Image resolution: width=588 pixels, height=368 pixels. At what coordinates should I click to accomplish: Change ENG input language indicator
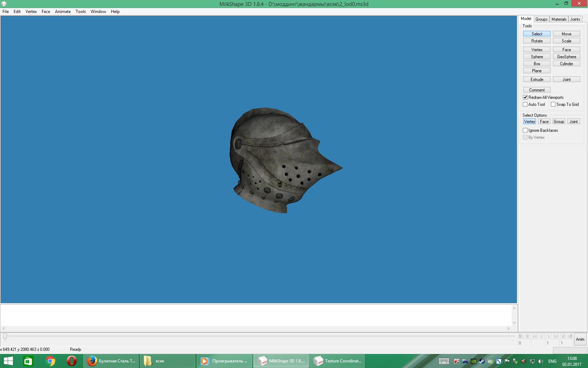[553, 361]
